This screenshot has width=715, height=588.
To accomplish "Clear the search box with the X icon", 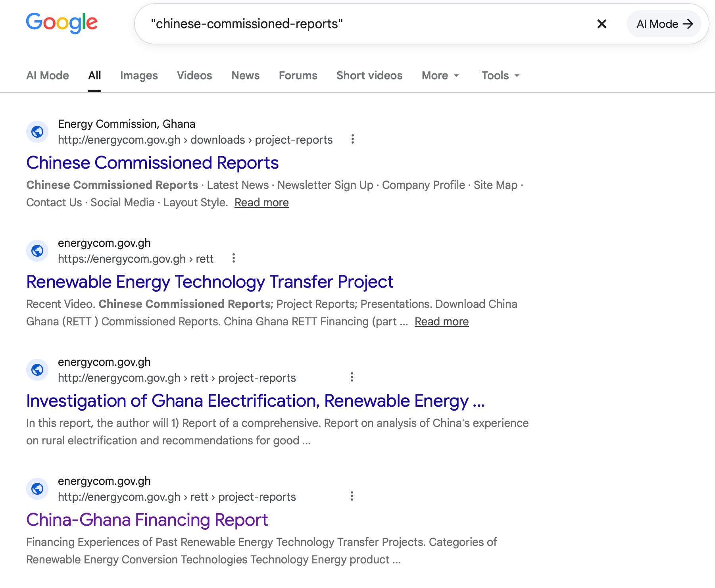I will coord(602,24).
